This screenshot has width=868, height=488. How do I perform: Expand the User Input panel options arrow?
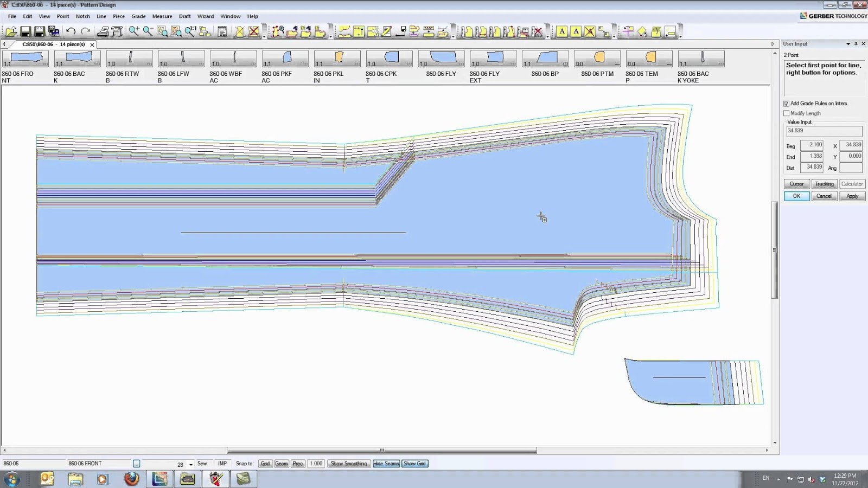pos(848,44)
